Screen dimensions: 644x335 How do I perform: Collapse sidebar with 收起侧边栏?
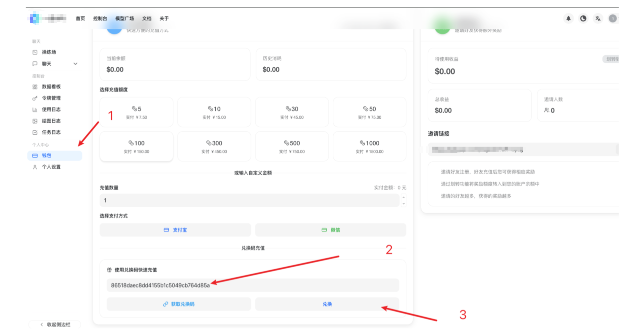pyautogui.click(x=55, y=324)
